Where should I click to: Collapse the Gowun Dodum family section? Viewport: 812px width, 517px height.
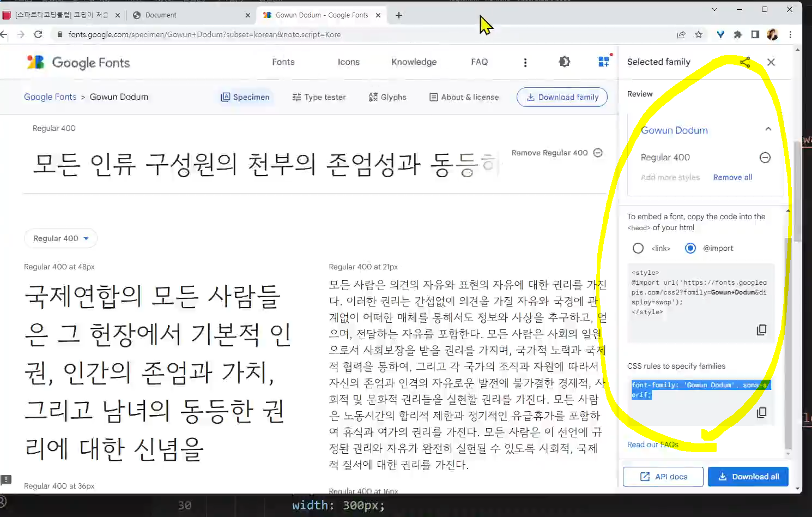click(x=768, y=129)
